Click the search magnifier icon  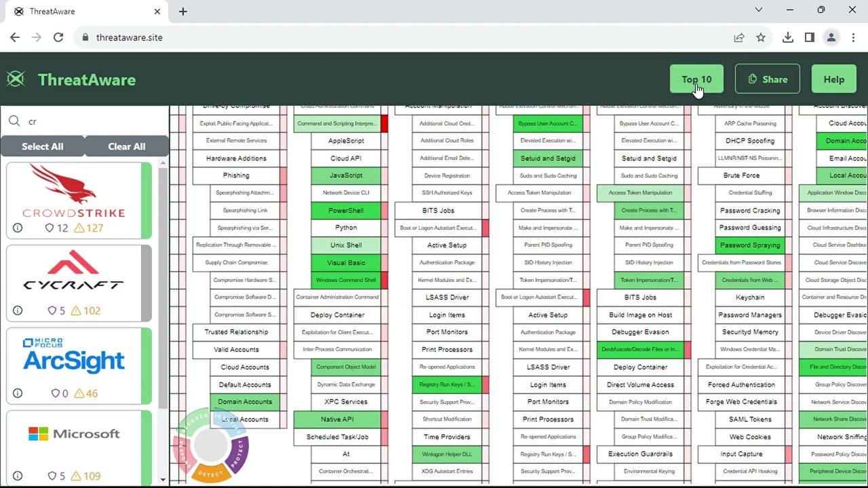pos(14,121)
